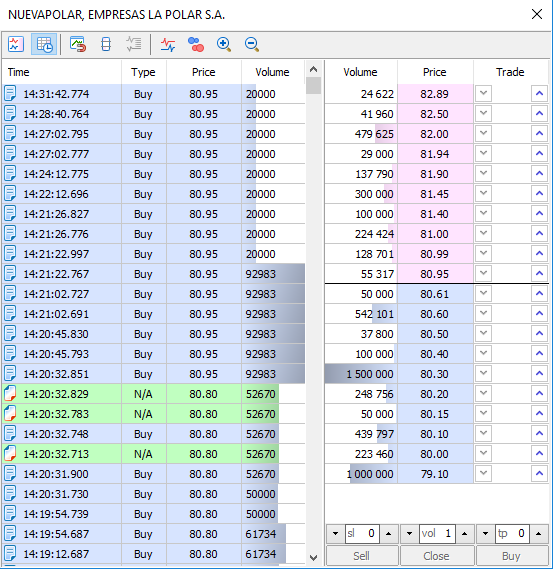
Task: Click the down chevron in 80.50 row
Action: coord(483,333)
